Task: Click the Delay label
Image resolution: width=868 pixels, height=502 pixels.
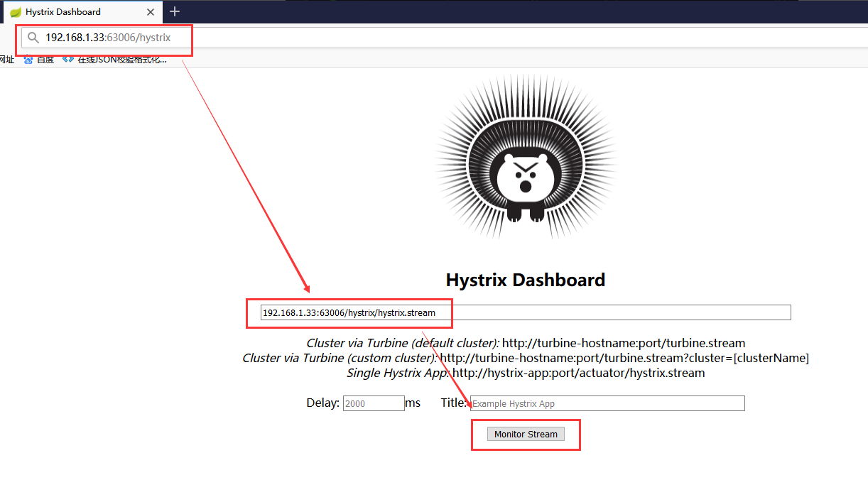Action: tap(322, 403)
